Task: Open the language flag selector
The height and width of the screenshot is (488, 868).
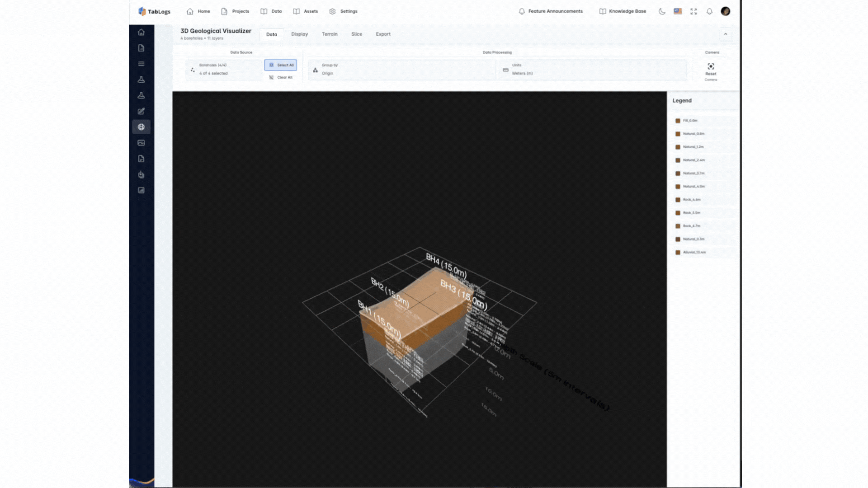Action: pos(678,11)
